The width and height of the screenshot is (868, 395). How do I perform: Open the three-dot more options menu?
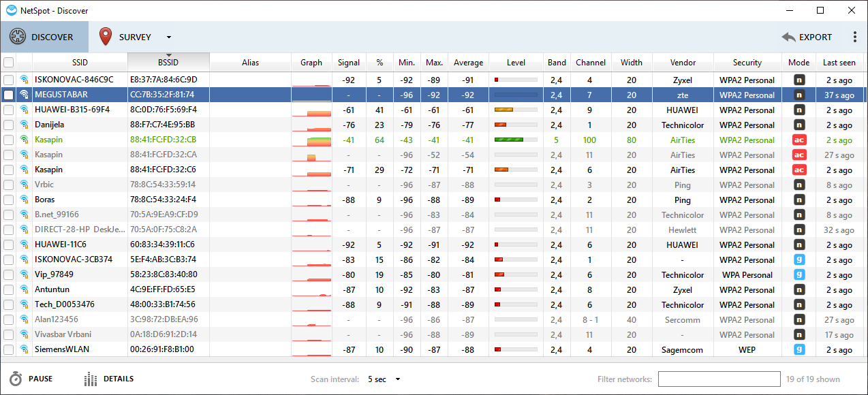tap(855, 37)
